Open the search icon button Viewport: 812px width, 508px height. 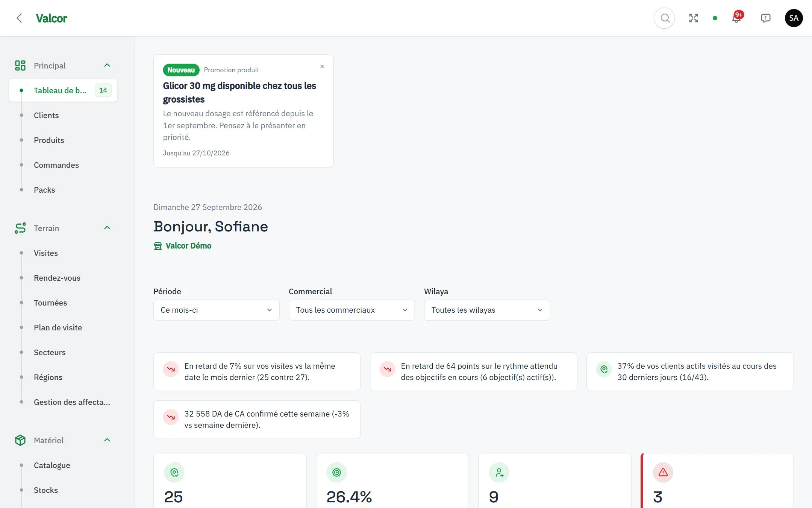pos(665,18)
